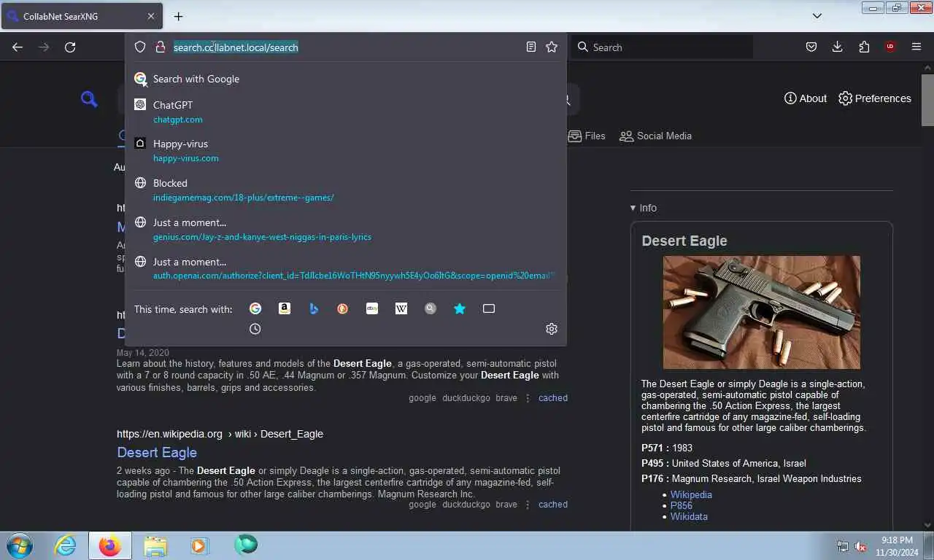934x560 pixels.
Task: Search open tabs with the tab icon
Action: click(x=489, y=309)
